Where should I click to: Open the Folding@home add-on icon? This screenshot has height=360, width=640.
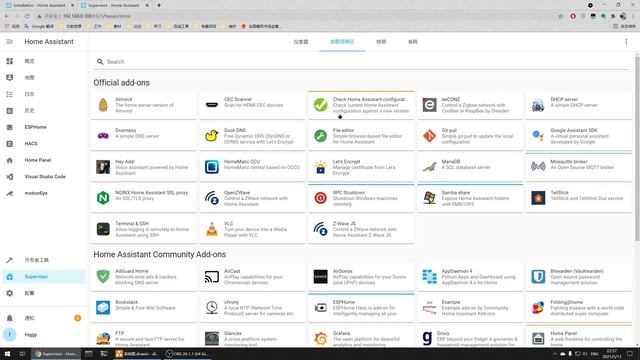538,308
